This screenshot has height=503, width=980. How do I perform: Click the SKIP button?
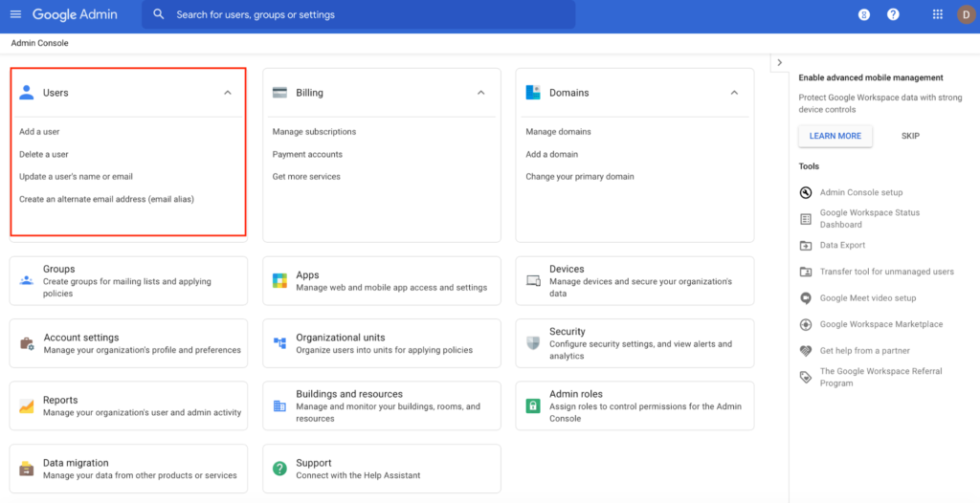(910, 136)
